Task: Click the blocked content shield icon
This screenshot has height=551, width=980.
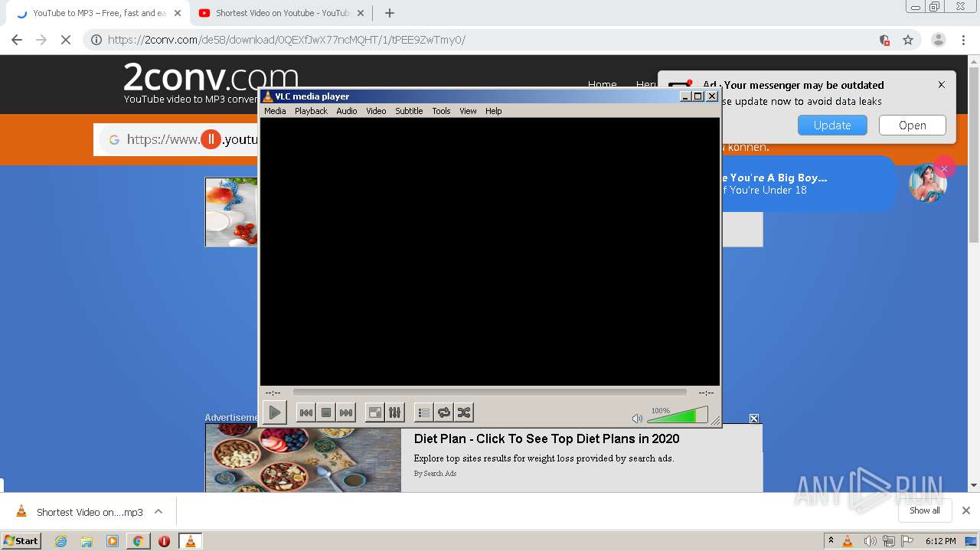Action: click(884, 40)
